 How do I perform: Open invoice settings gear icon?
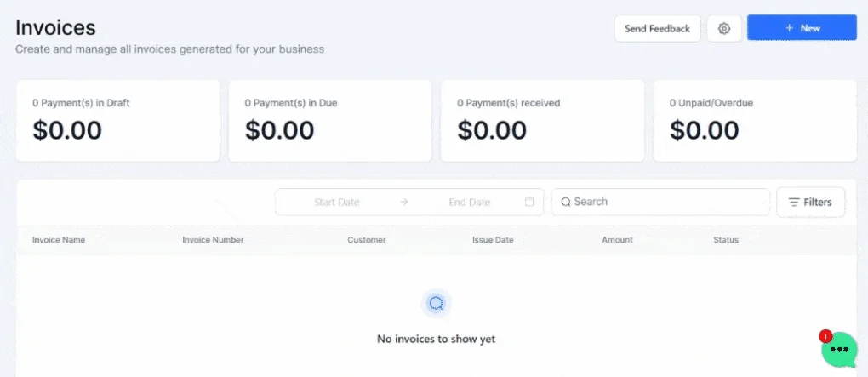click(x=724, y=28)
